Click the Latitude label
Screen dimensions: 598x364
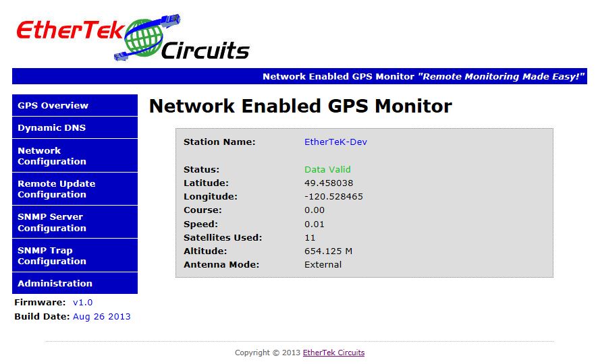pos(206,183)
